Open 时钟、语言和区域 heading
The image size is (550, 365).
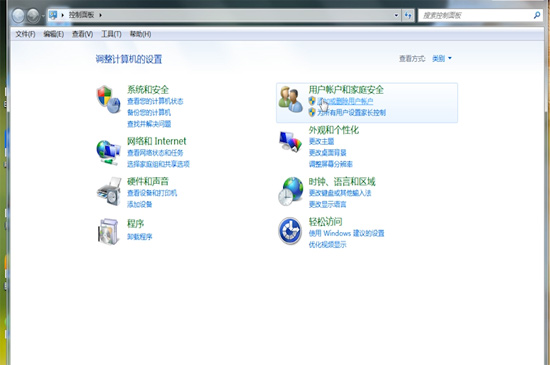[342, 181]
